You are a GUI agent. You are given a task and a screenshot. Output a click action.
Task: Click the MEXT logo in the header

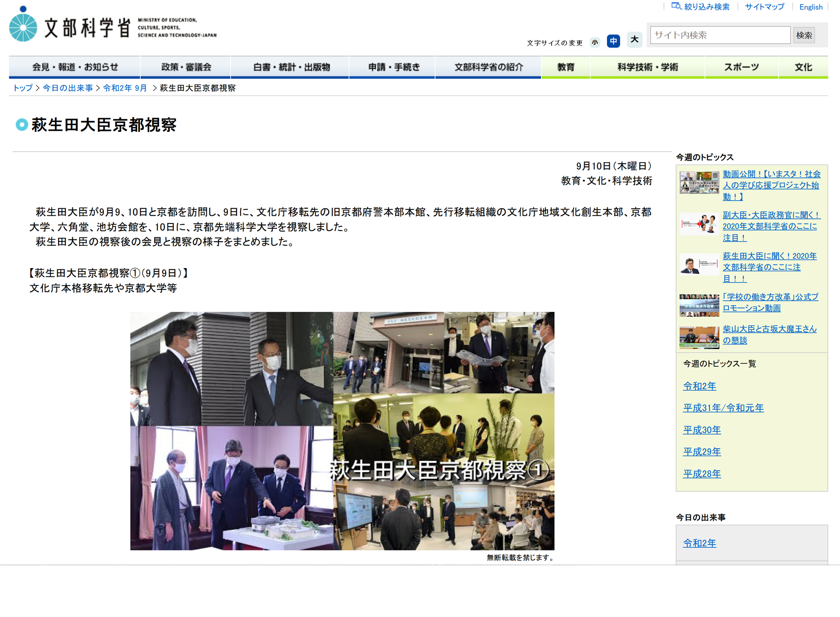coord(113,25)
